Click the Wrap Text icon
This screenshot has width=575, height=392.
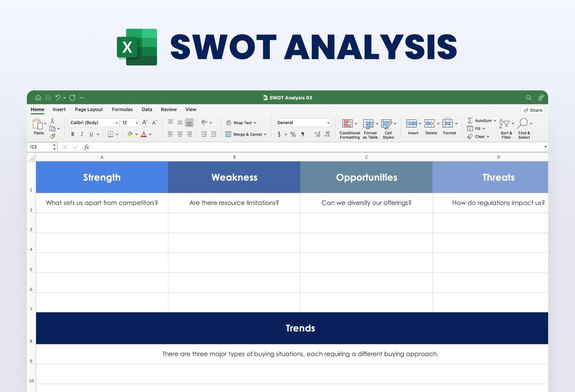pyautogui.click(x=229, y=123)
